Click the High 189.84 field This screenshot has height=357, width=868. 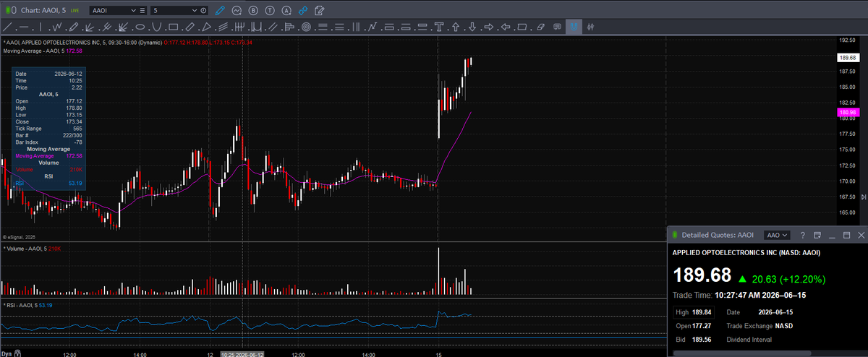click(x=693, y=312)
